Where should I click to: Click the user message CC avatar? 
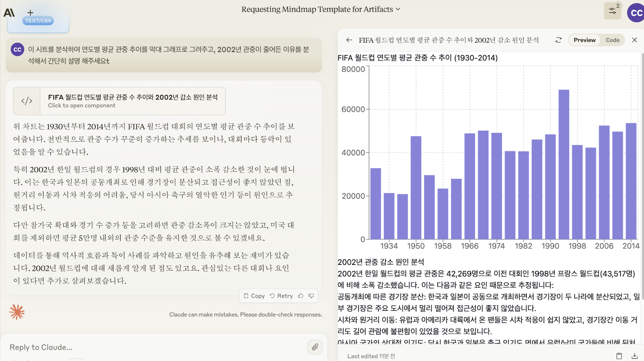(x=17, y=49)
